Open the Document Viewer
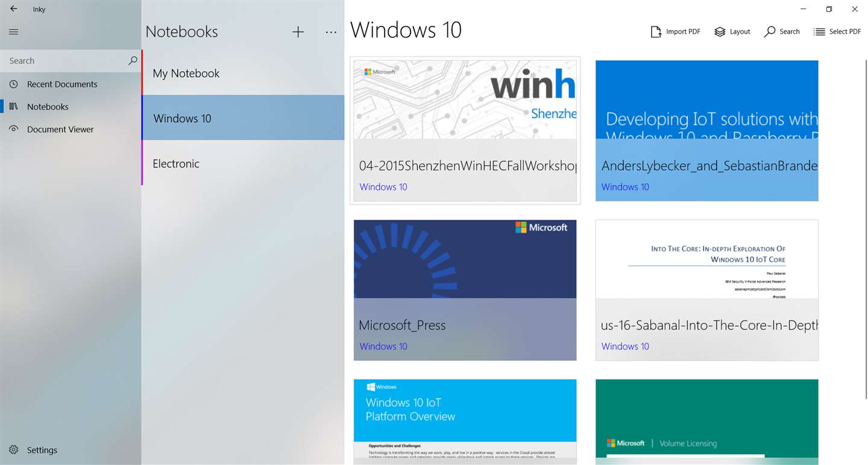The height and width of the screenshot is (465, 868). pyautogui.click(x=71, y=129)
